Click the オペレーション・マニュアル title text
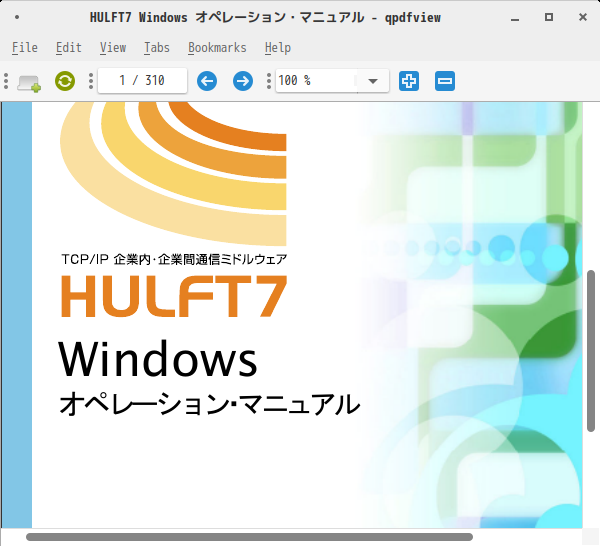The width and height of the screenshot is (600, 546). click(x=209, y=404)
